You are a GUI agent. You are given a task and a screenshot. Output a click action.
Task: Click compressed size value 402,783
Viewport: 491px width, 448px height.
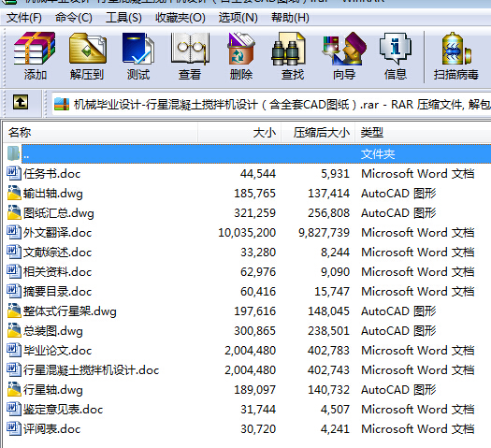(x=328, y=351)
